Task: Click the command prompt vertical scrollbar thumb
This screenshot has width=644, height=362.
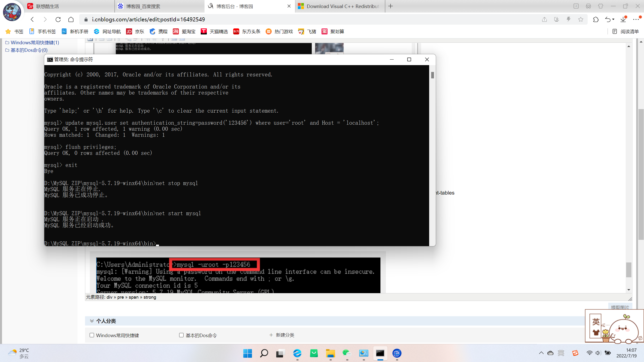Action: [432, 75]
